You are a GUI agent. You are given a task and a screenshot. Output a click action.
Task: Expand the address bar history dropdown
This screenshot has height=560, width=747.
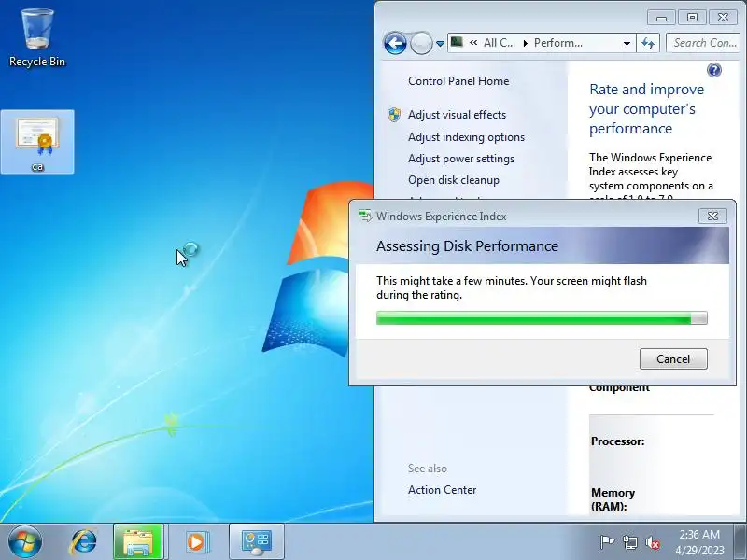point(627,43)
